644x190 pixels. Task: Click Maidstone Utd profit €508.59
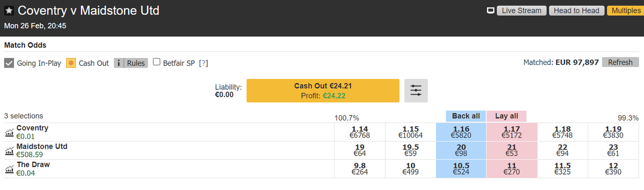tap(30, 155)
